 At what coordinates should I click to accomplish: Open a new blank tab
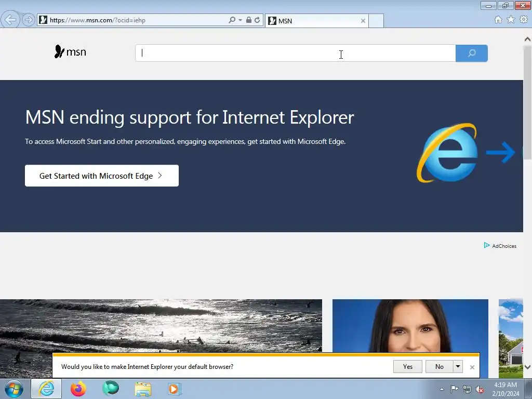(x=376, y=21)
